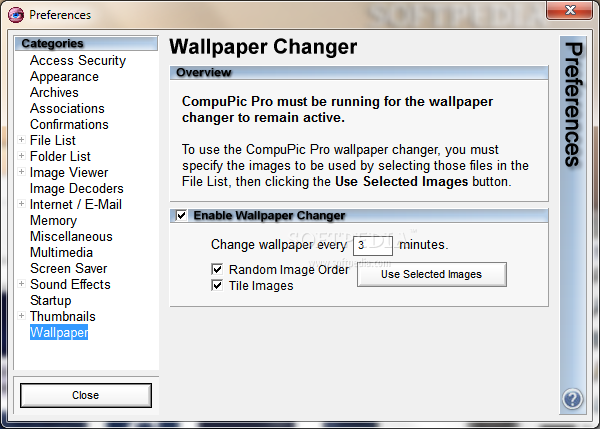
Task: Select the Appearance category
Action: click(x=64, y=77)
